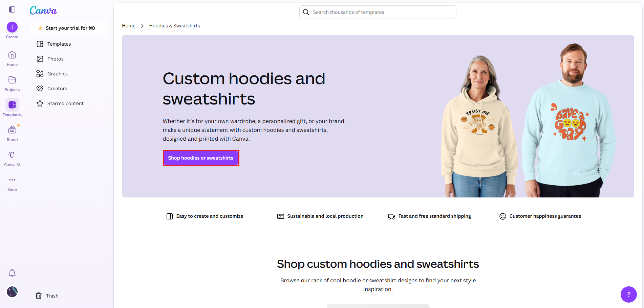Viewport: 644px width, 308px height.
Task: Open the Brand kit icon
Action: pos(12,133)
